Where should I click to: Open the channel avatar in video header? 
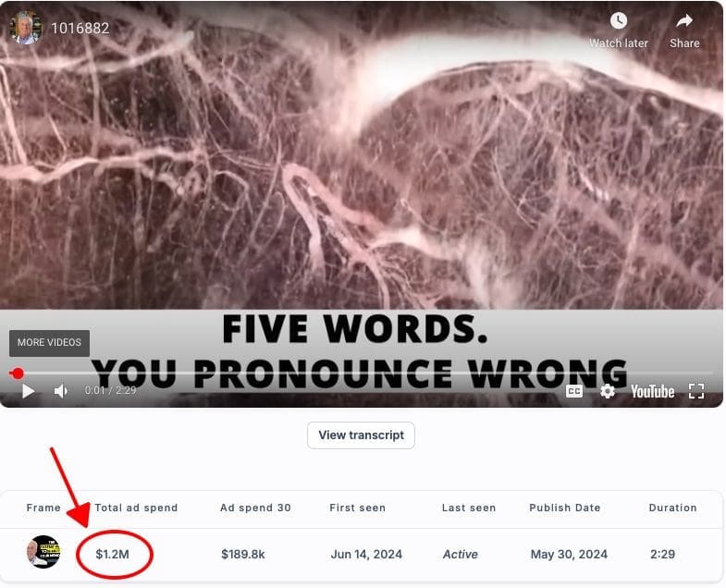[x=26, y=28]
